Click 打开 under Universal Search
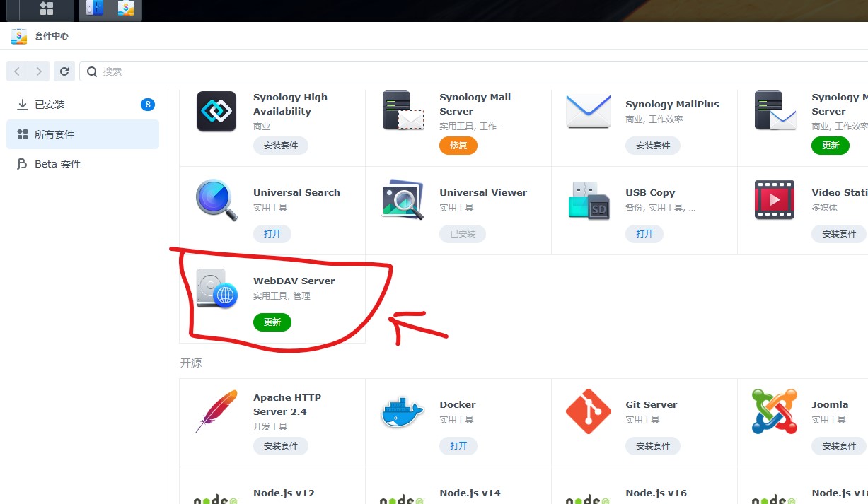The height and width of the screenshot is (504, 868). (x=272, y=234)
